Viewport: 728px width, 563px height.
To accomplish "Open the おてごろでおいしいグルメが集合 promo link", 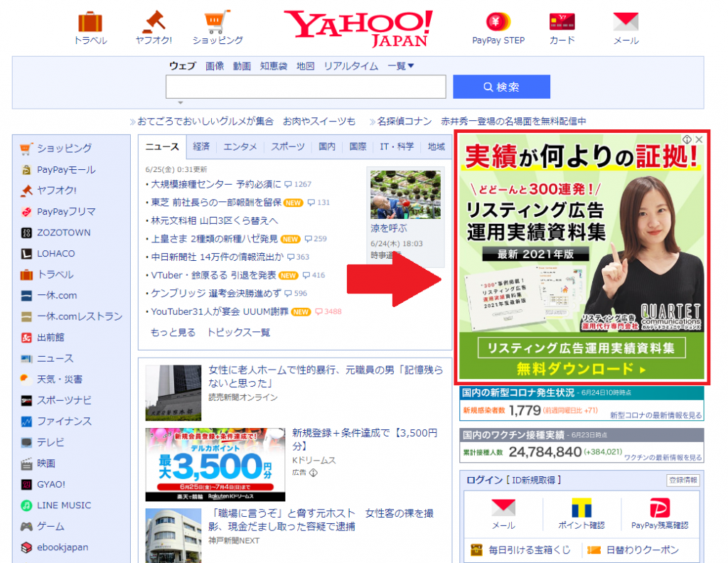I will tap(246, 121).
